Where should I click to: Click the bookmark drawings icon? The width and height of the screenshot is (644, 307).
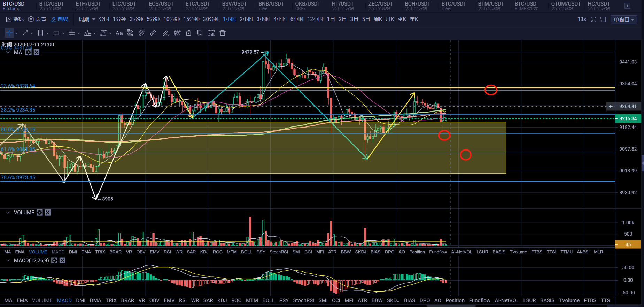click(200, 33)
